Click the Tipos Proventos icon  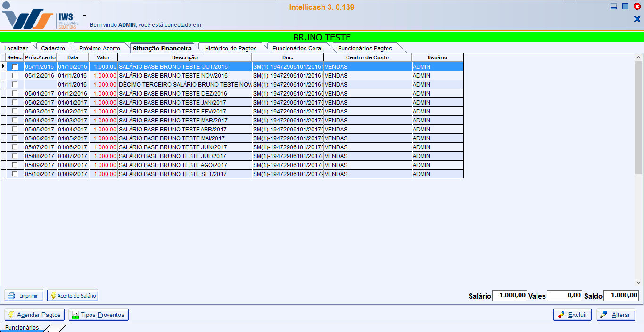point(75,315)
